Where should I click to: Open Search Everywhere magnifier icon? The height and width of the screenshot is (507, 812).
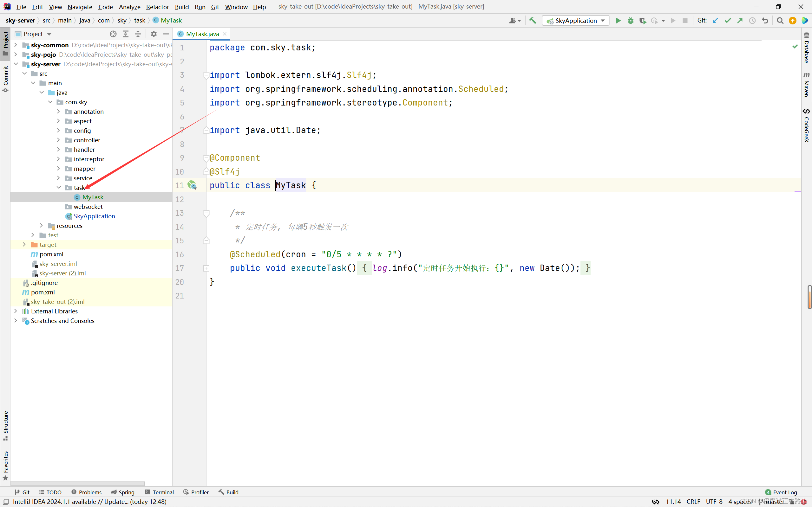click(780, 21)
